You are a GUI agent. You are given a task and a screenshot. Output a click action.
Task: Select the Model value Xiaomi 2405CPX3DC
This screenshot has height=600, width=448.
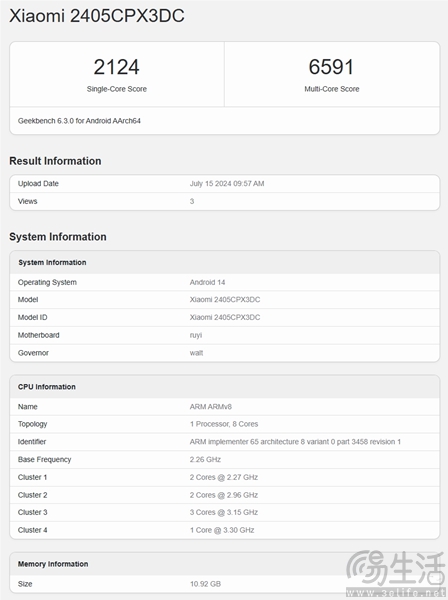225,300
